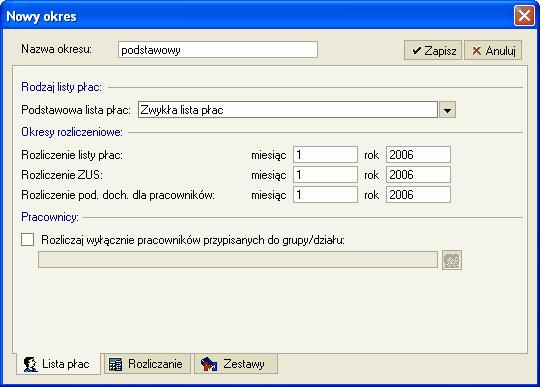
Task: Click the Zapisz button
Action: pos(433,51)
